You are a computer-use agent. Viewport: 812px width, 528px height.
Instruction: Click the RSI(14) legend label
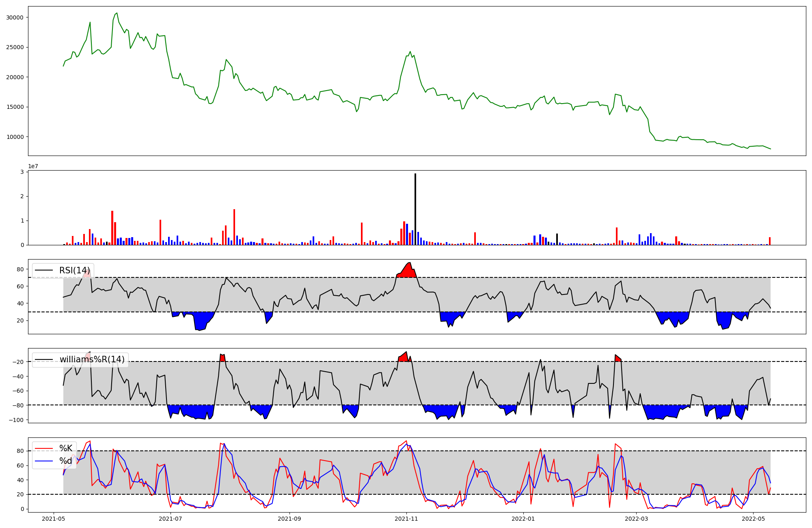[x=75, y=270]
